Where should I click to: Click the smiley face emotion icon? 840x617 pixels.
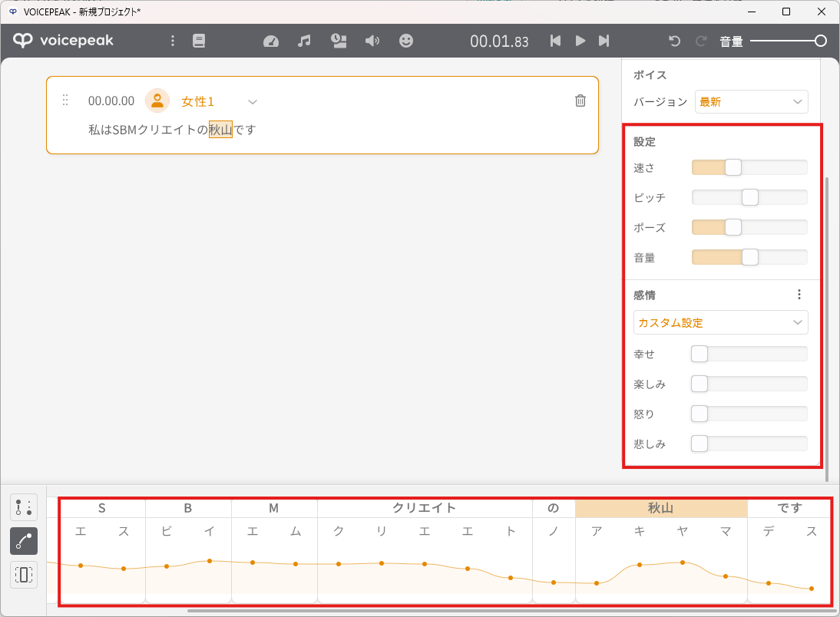click(x=406, y=41)
